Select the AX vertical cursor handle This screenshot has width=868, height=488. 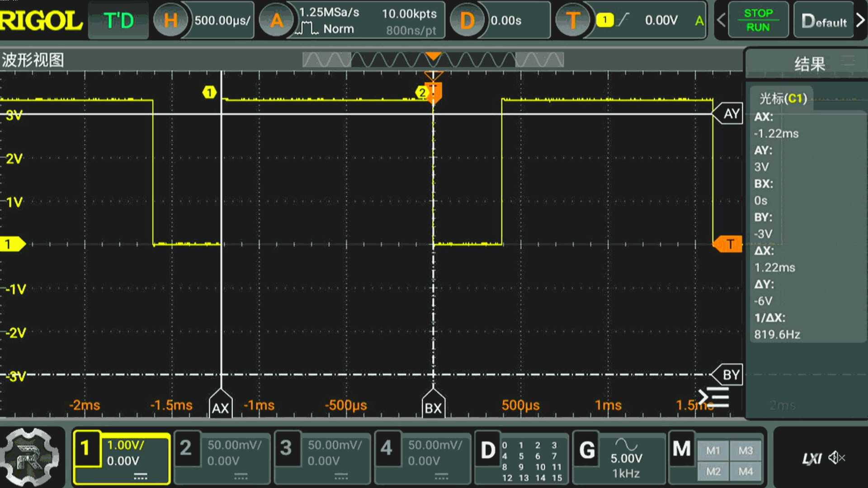[221, 408]
